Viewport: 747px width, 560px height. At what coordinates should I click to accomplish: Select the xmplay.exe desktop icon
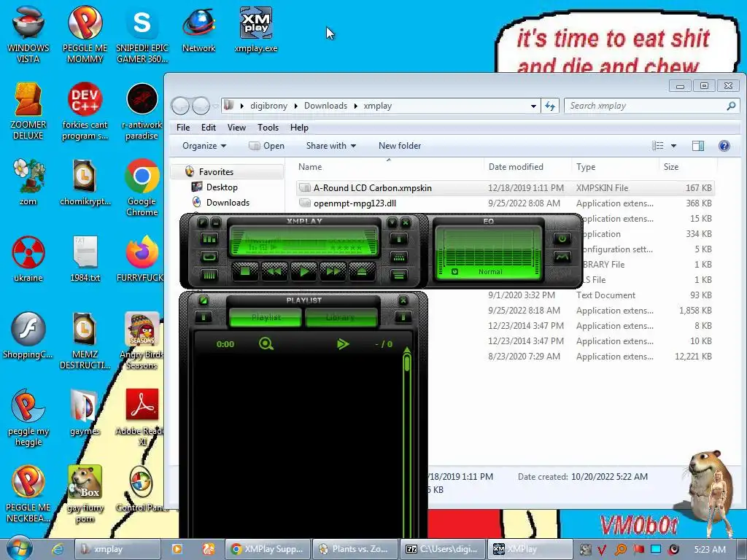256,30
